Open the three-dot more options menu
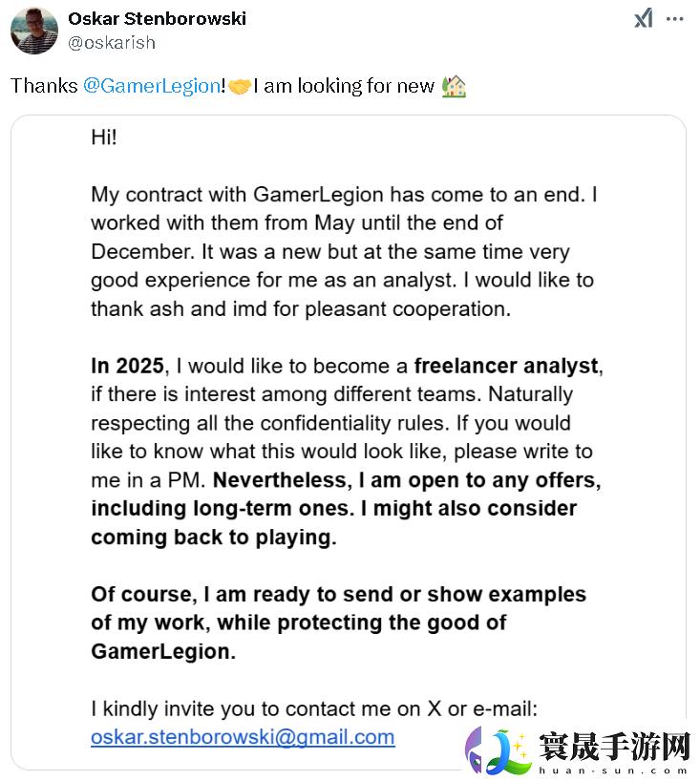 point(675,19)
